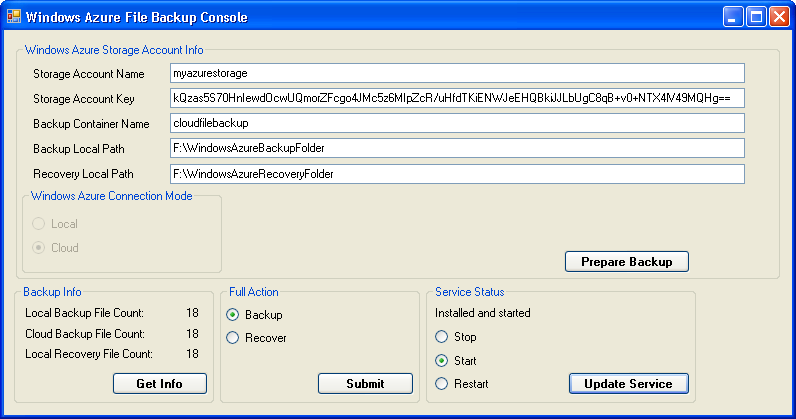Click the 'Backup Container Name' label
The image size is (796, 419).
tap(91, 124)
